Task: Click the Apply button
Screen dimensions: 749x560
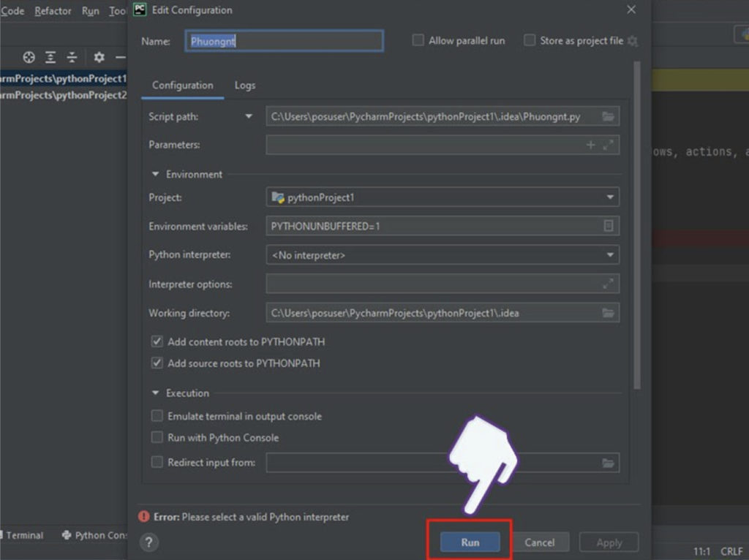Action: [x=609, y=542]
